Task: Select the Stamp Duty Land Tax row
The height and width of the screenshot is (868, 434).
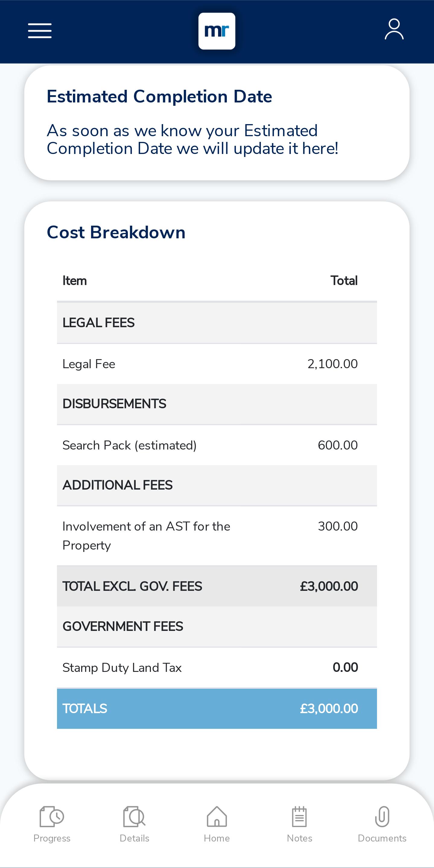Action: pyautogui.click(x=217, y=668)
